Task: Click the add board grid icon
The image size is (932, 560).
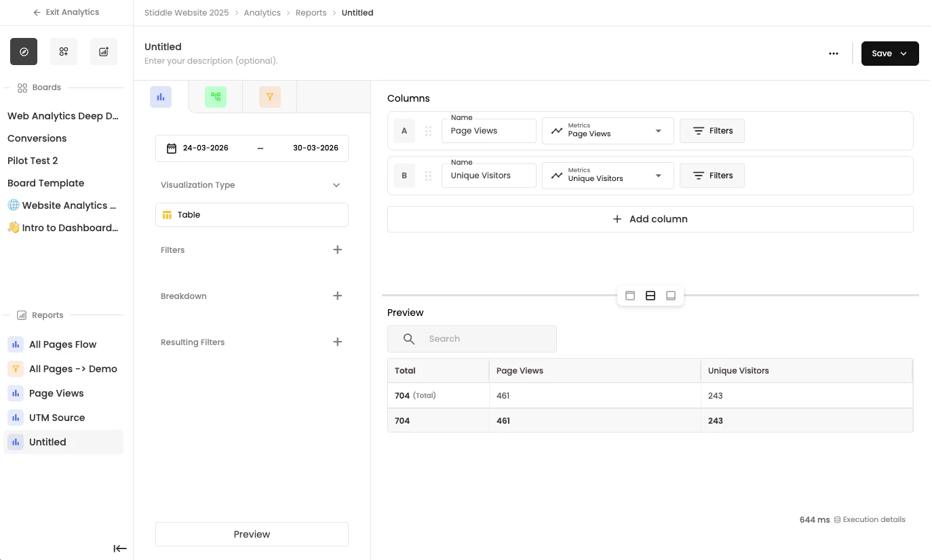Action: pyautogui.click(x=64, y=52)
